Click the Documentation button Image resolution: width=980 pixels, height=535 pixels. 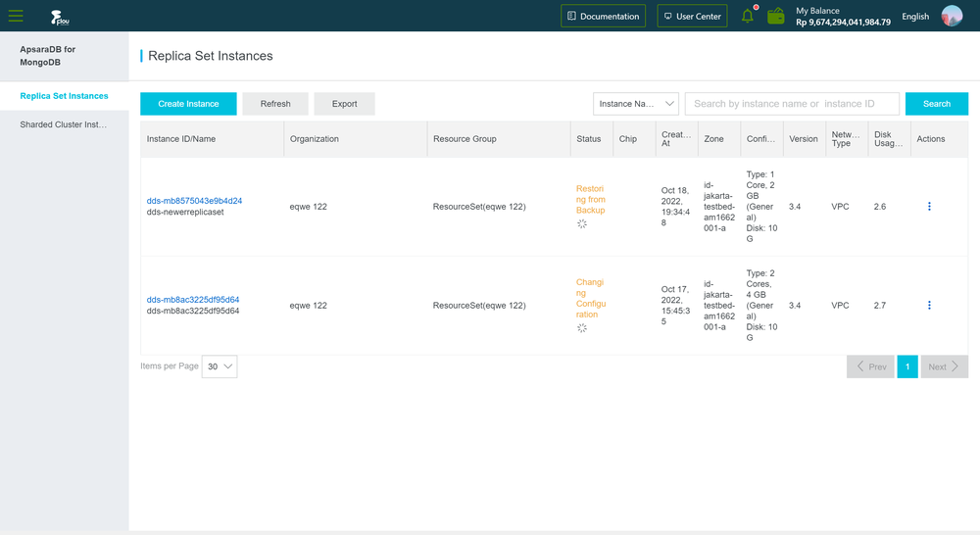(603, 17)
